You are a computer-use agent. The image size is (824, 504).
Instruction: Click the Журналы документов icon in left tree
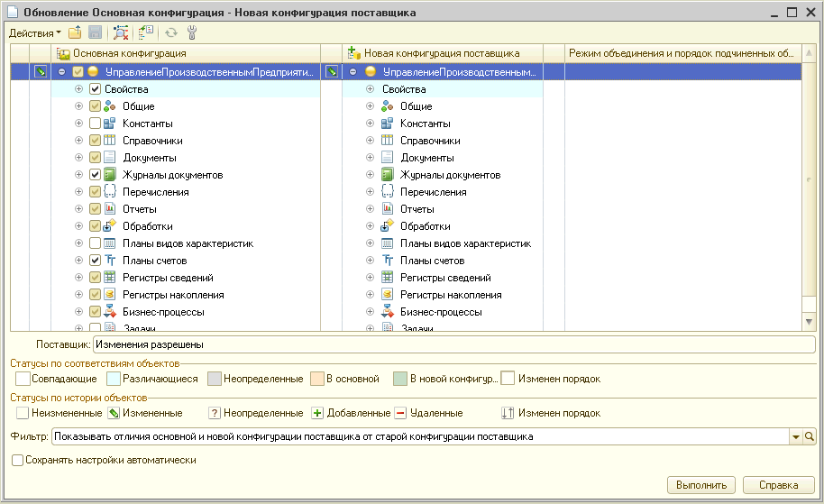pos(109,175)
